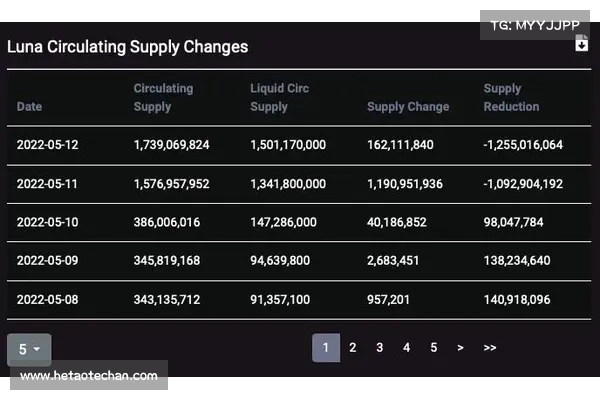Go to page 2 of the table
600x400 pixels.
coord(352,348)
